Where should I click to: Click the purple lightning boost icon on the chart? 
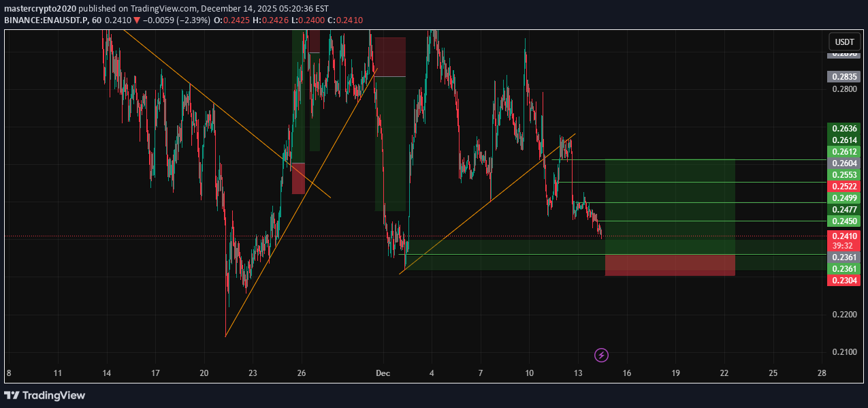click(x=602, y=355)
